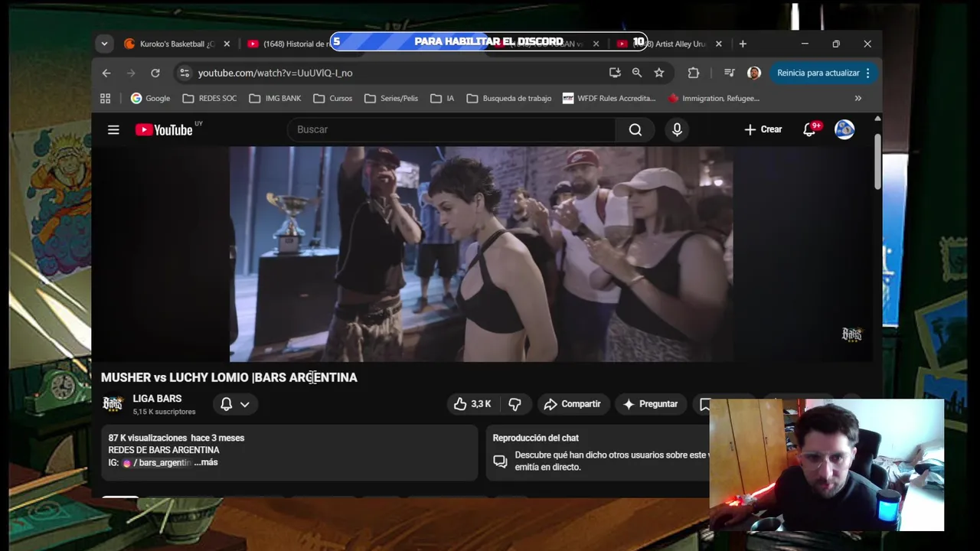Click the YouTube search magnifier button

point(635,129)
